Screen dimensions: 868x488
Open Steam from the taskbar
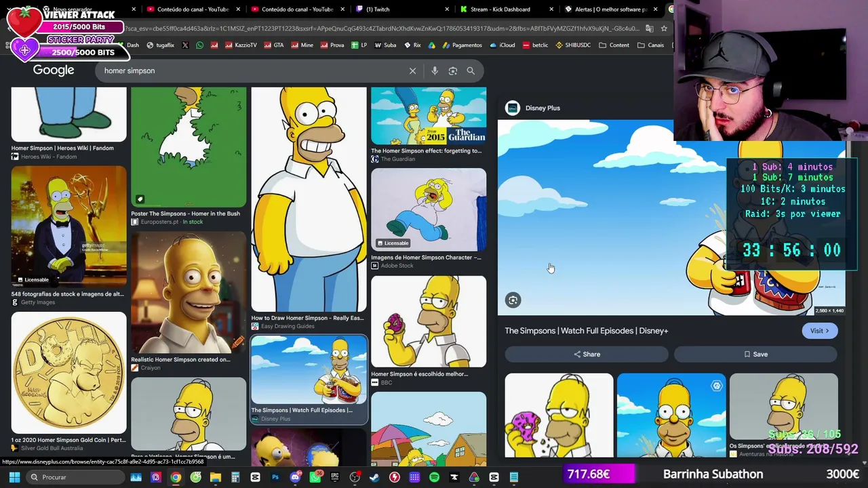pyautogui.click(x=375, y=477)
